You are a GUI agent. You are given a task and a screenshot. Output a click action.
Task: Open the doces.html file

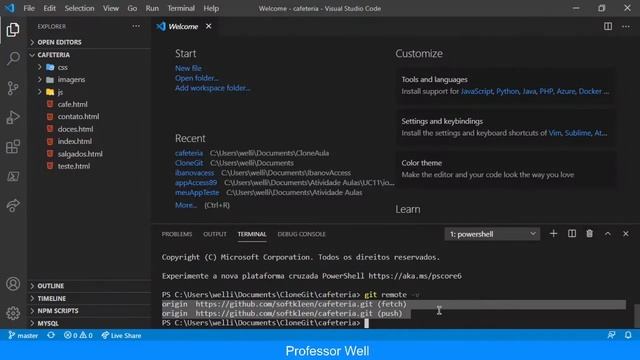75,129
